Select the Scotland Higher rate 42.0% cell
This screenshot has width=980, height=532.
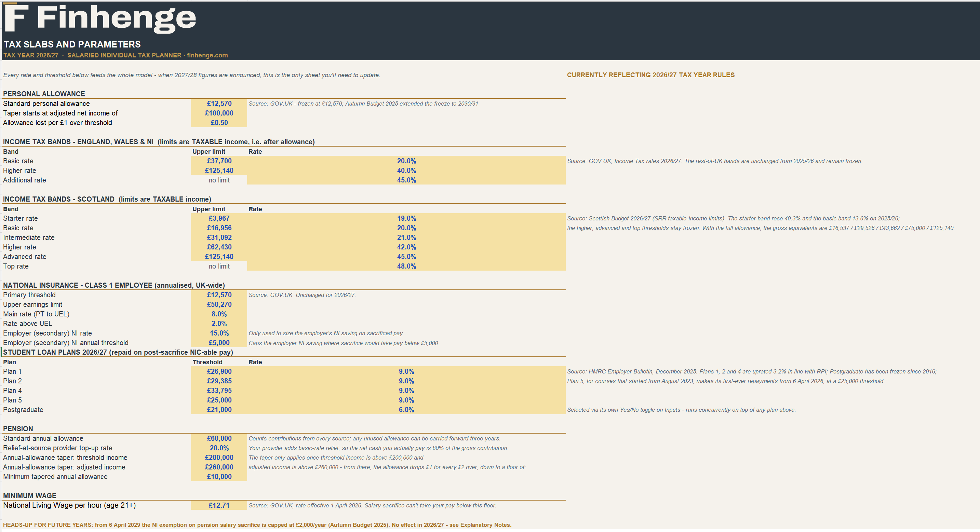[406, 247]
